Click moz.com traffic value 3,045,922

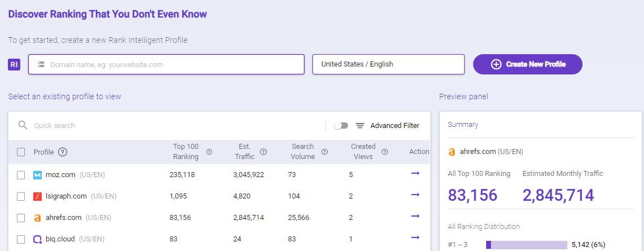[249, 175]
